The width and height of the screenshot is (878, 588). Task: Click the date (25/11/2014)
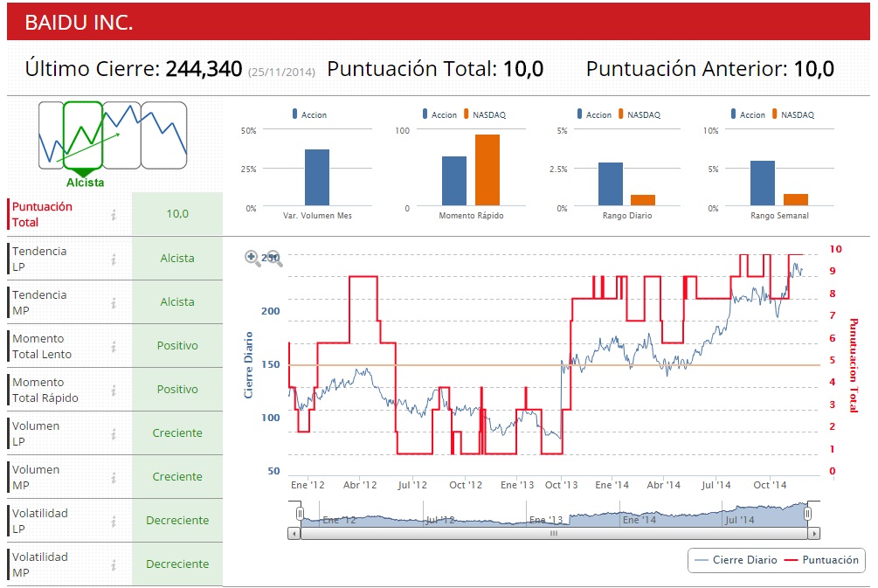pos(281,72)
